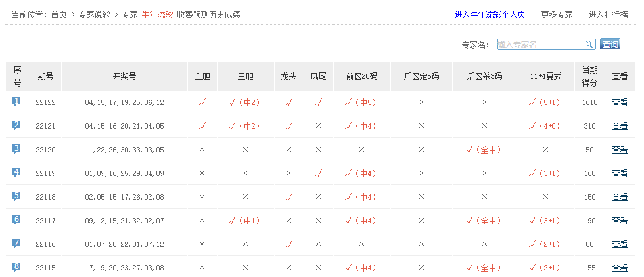View details for issue 22122

pyautogui.click(x=620, y=102)
